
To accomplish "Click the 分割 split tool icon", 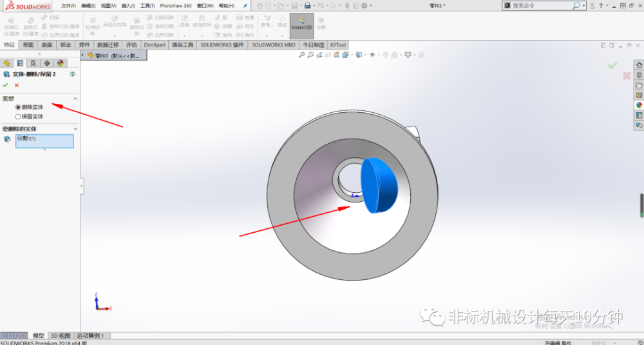I will point(321,23).
